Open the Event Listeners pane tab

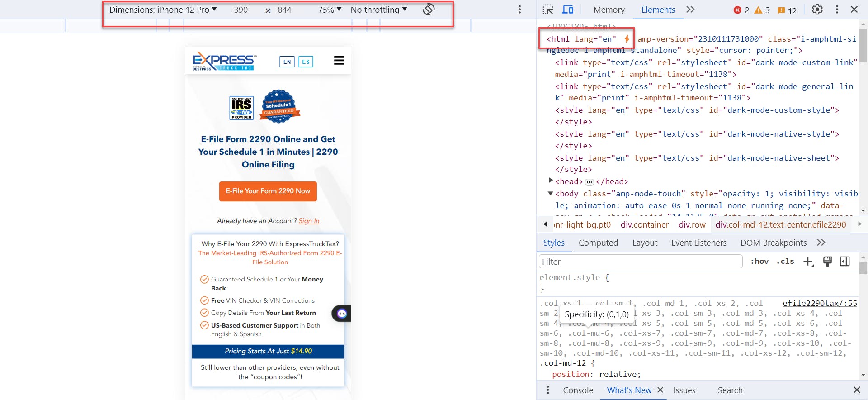point(698,243)
